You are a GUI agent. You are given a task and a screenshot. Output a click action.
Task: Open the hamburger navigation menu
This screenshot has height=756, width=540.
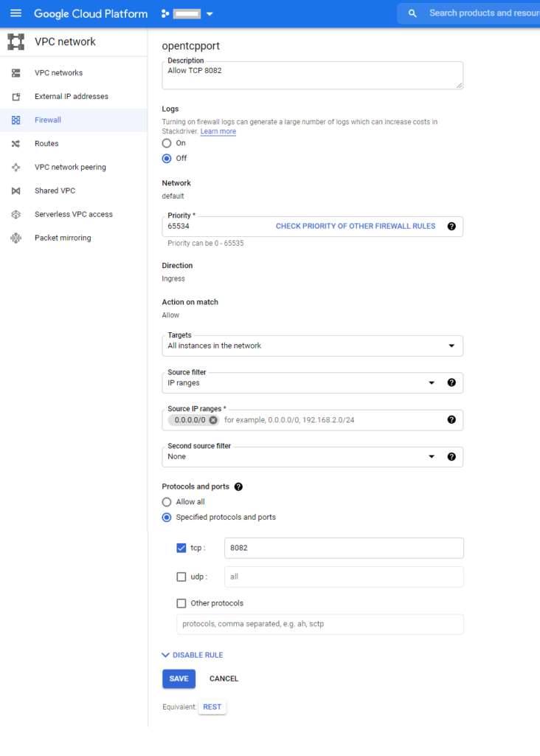tap(16, 13)
